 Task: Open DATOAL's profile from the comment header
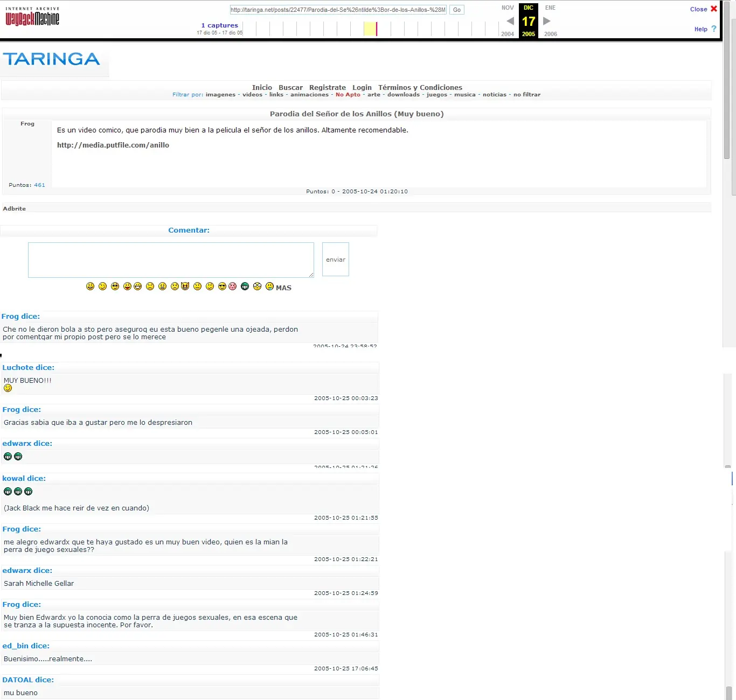[18, 680]
